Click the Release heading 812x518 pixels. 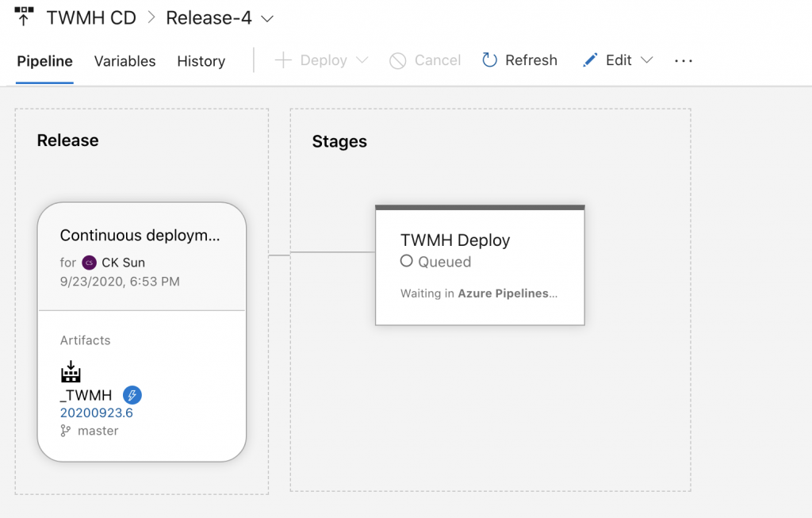click(x=68, y=140)
